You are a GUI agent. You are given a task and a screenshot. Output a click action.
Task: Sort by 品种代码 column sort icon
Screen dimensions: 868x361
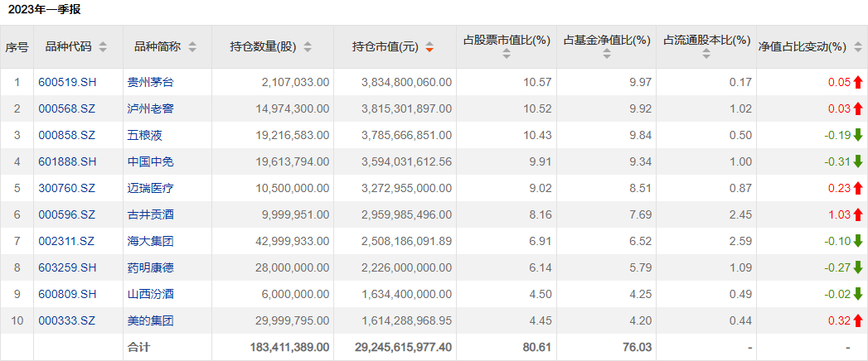tap(103, 47)
